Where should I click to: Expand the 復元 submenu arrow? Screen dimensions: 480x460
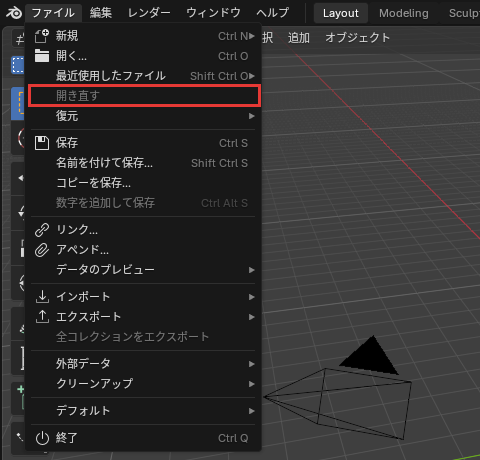point(252,116)
